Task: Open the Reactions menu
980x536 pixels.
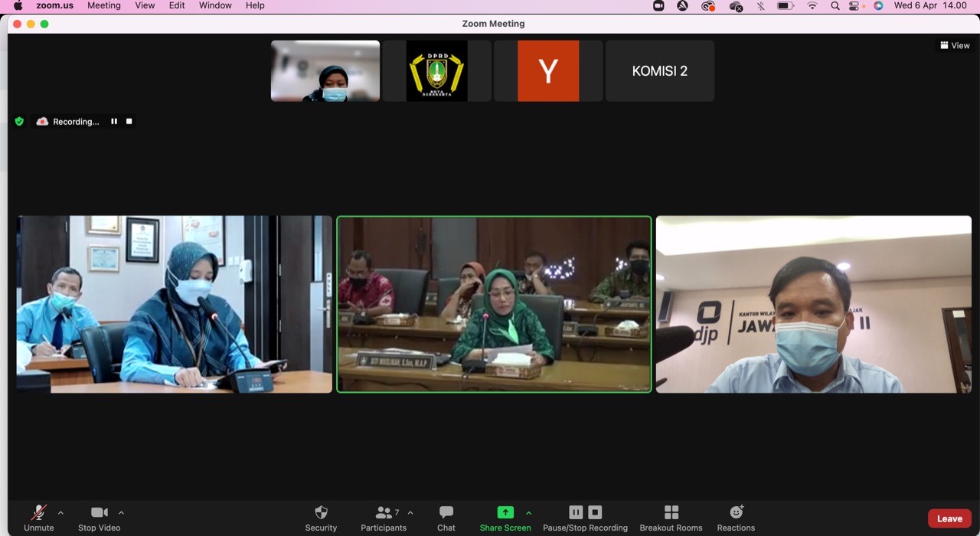Action: click(736, 513)
